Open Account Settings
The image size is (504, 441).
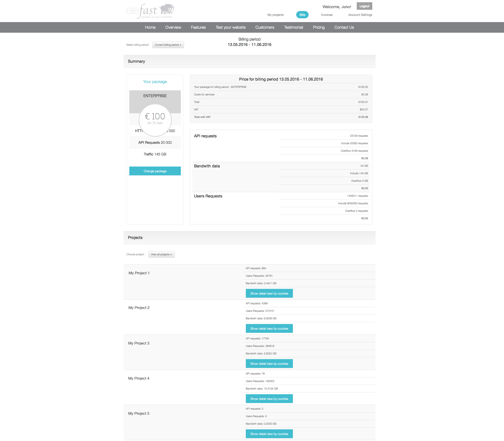tap(360, 15)
